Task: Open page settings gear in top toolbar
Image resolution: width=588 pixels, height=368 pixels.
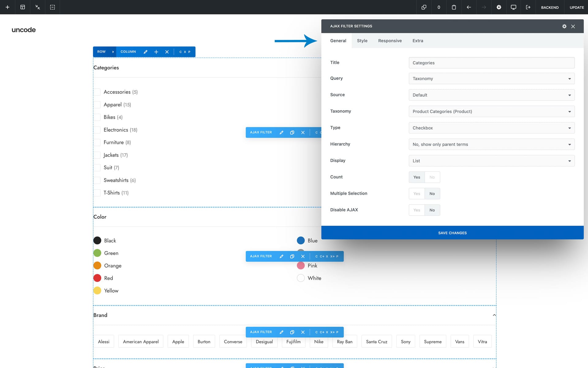Action: (499, 7)
